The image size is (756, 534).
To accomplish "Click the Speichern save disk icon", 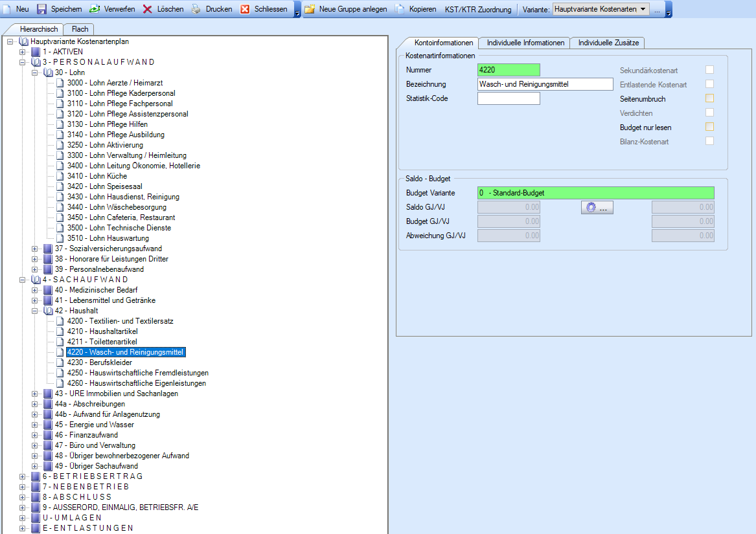I will [41, 9].
